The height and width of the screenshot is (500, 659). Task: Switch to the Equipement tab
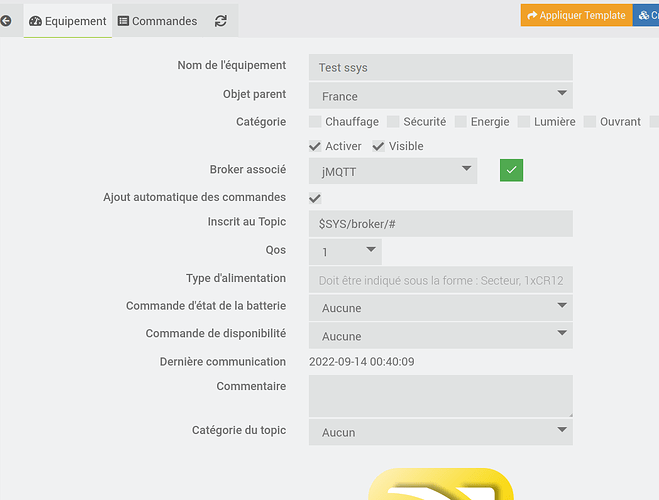68,20
